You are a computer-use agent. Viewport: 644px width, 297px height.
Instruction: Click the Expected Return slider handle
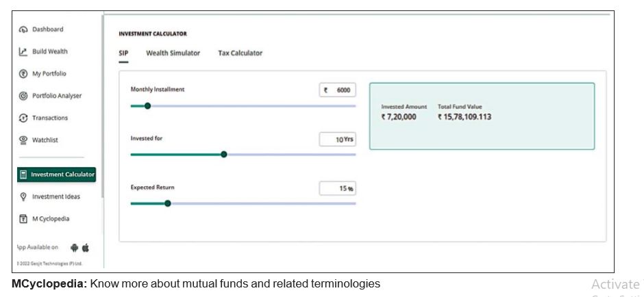[x=168, y=203]
